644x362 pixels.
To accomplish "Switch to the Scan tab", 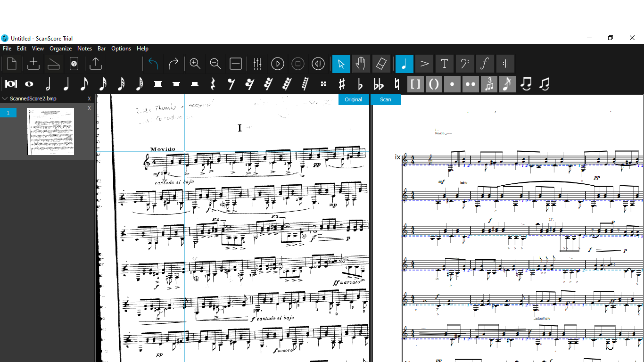I will pos(386,99).
